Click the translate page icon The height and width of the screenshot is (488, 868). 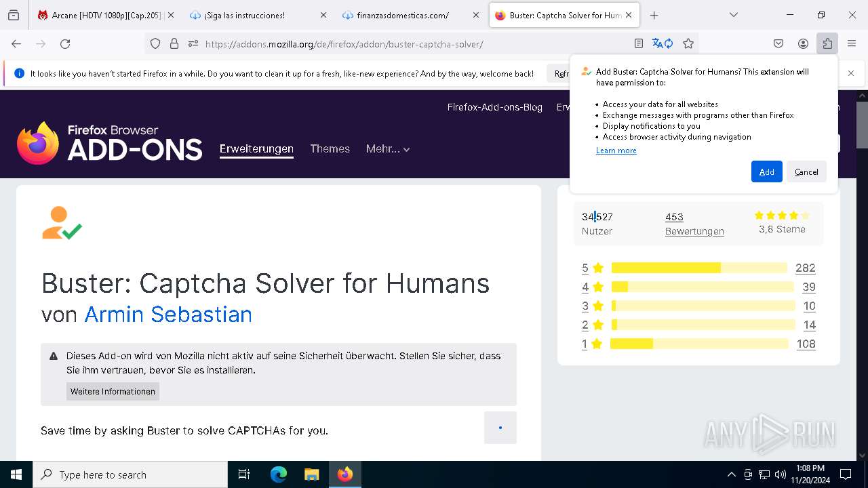point(663,44)
